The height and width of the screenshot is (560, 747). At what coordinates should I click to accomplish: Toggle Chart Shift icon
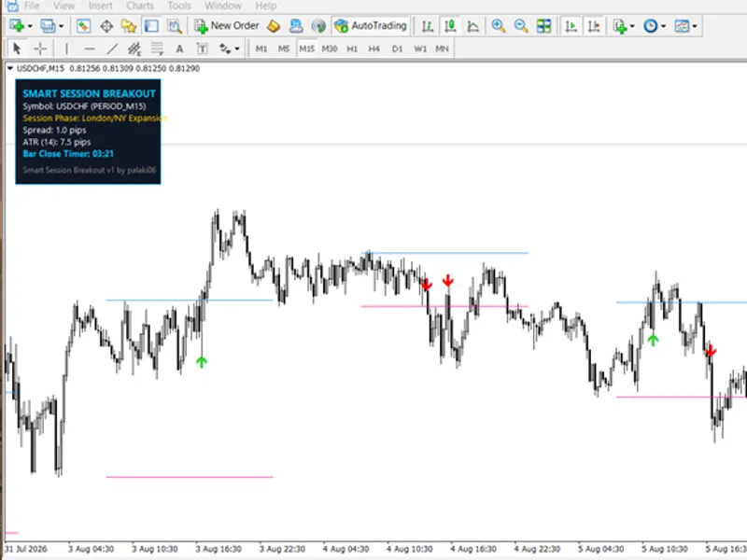coord(594,26)
